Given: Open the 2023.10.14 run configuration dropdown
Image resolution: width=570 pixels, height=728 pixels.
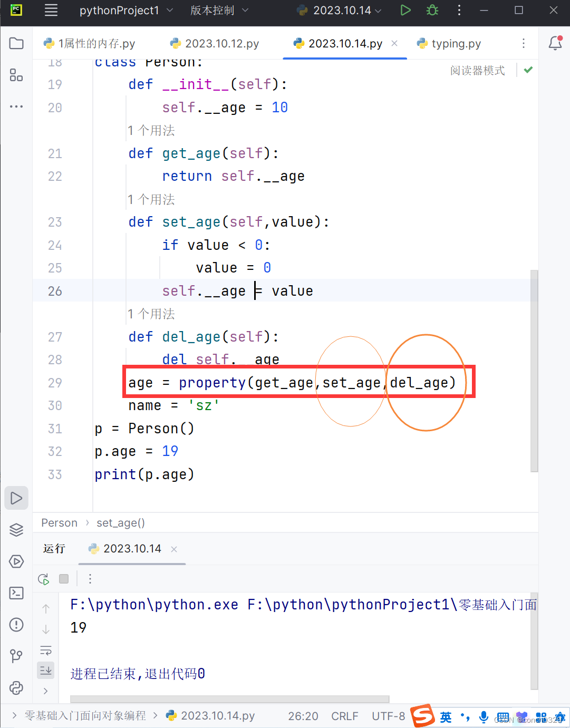Looking at the screenshot, I should click(339, 10).
